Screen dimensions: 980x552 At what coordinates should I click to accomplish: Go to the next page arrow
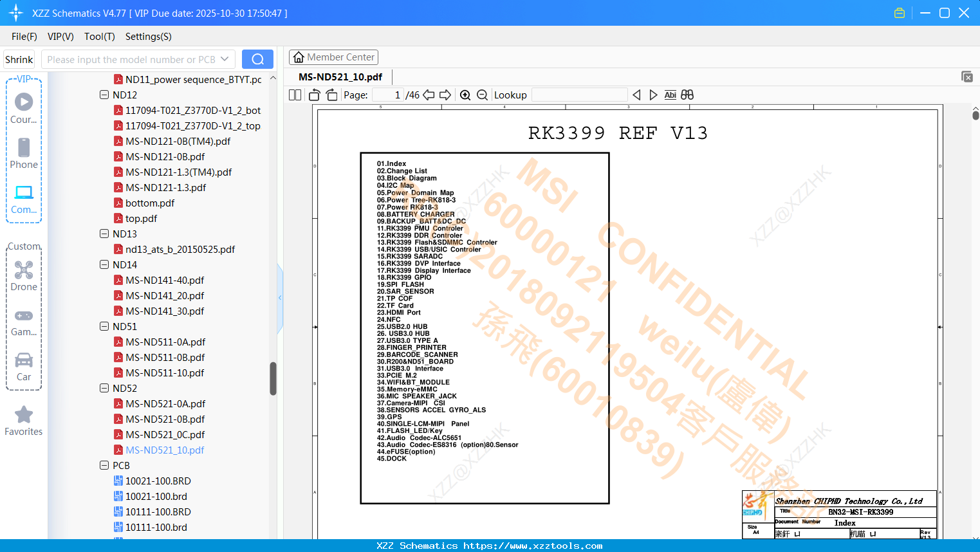click(x=445, y=95)
